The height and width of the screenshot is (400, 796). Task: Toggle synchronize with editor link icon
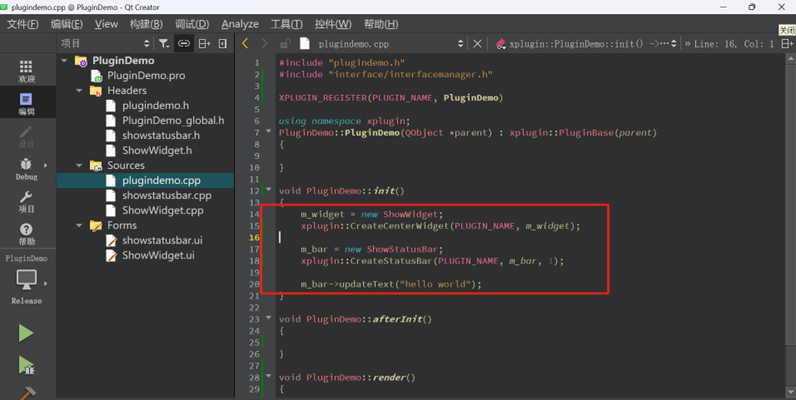click(x=184, y=44)
